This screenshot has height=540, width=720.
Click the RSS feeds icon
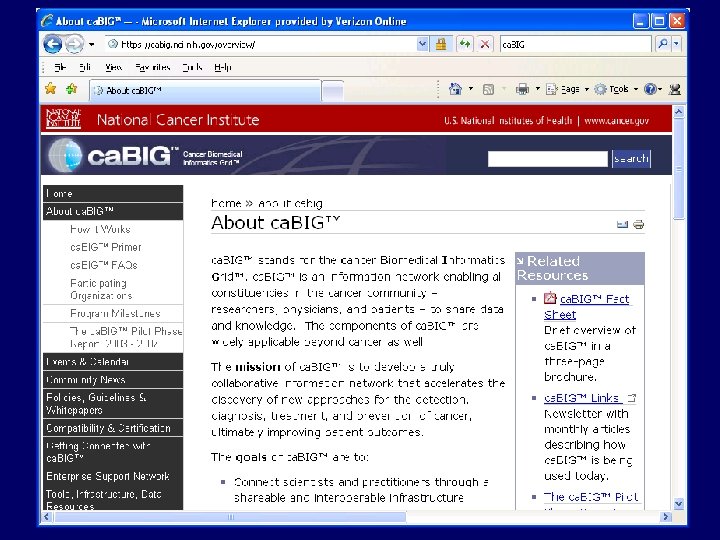tap(488, 90)
